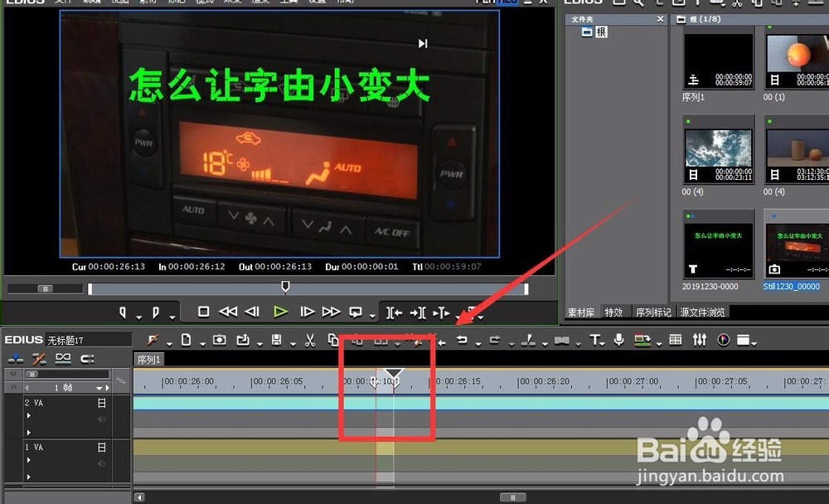Toggle ripple mode icon
The width and height of the screenshot is (829, 504).
click(39, 360)
